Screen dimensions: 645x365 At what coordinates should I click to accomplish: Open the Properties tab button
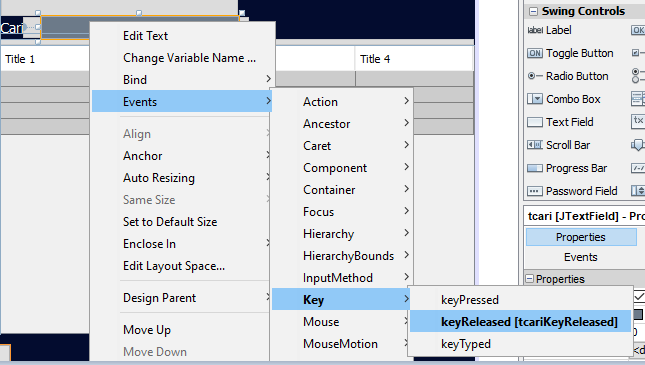(x=580, y=237)
